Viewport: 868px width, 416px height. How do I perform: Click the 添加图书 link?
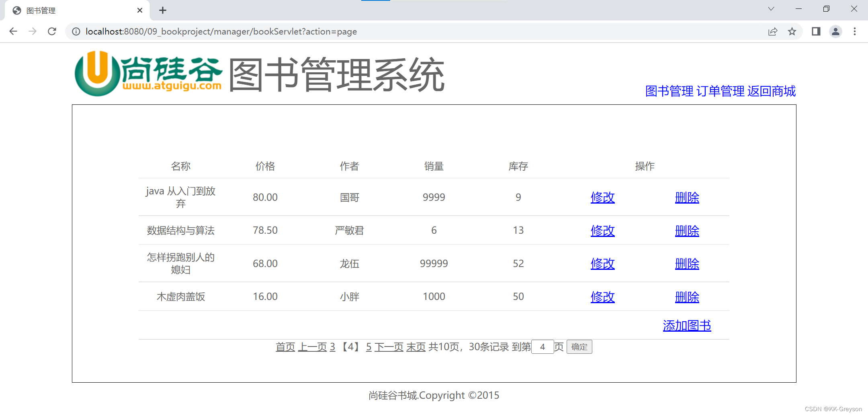[x=687, y=325]
